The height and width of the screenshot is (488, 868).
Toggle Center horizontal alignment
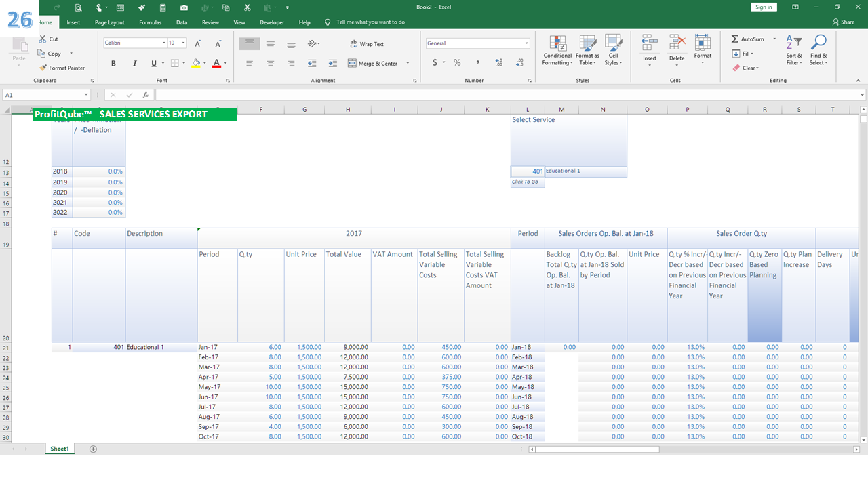coord(271,64)
